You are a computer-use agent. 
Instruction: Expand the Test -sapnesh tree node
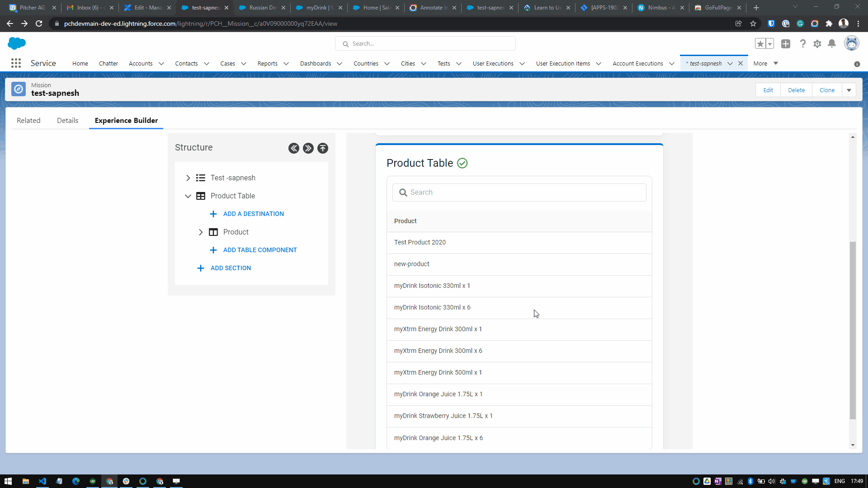188,178
